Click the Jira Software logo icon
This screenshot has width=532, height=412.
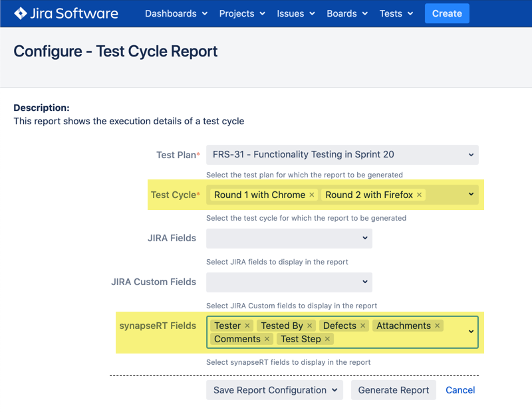(21, 13)
